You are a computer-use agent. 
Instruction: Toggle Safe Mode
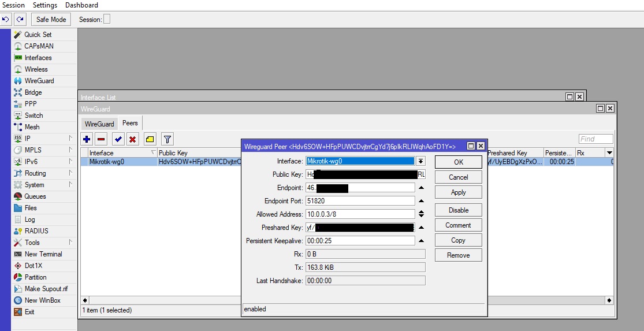tap(51, 19)
